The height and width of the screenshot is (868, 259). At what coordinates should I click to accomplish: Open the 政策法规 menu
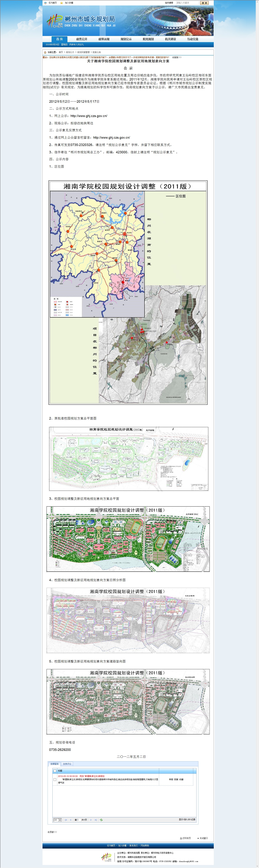[104, 39]
